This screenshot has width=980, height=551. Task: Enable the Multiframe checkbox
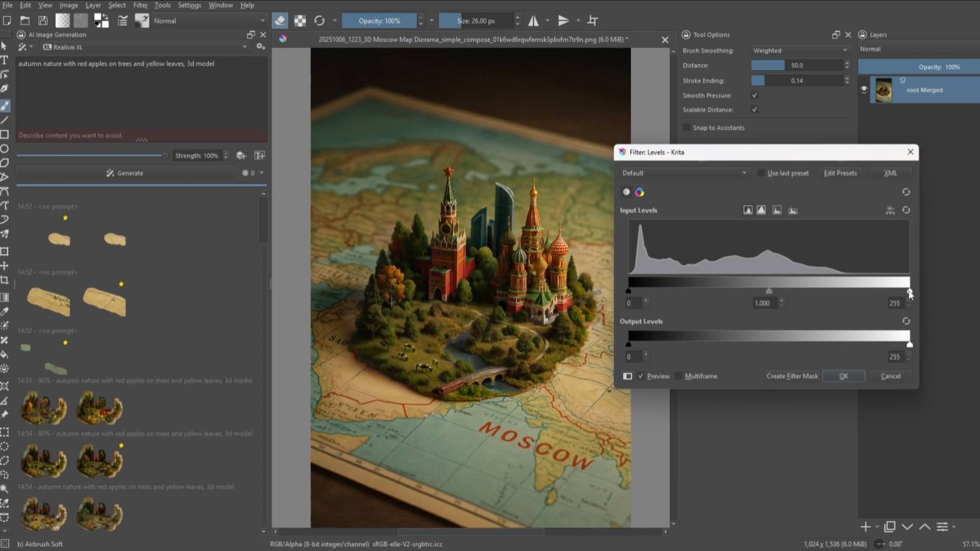(679, 376)
